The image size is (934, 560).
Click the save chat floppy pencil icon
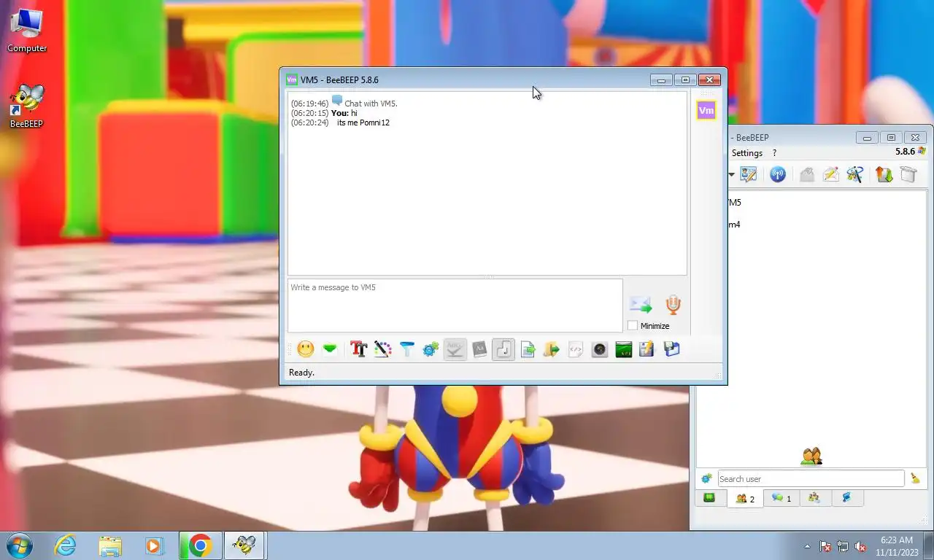pyautogui.click(x=647, y=349)
